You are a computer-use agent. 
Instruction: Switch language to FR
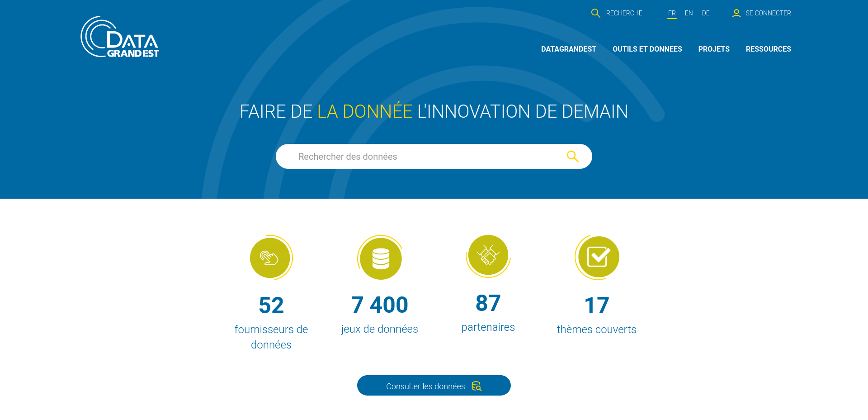(672, 13)
